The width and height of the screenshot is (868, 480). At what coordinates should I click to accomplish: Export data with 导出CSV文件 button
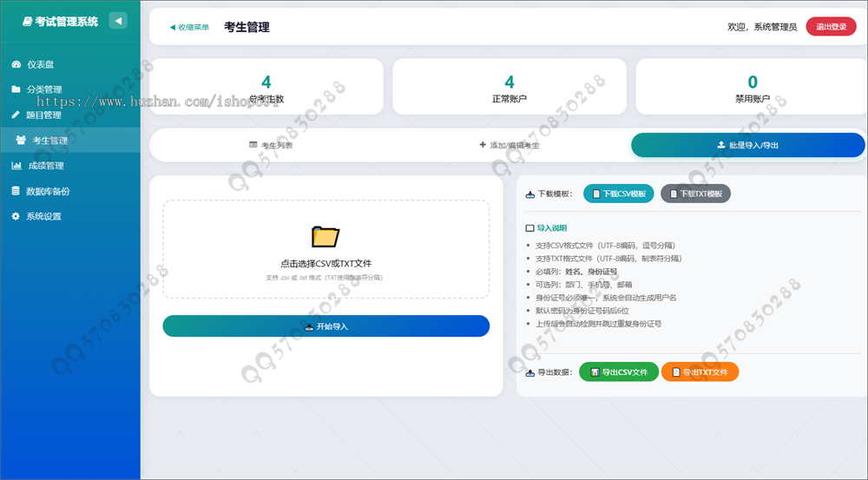click(x=619, y=372)
